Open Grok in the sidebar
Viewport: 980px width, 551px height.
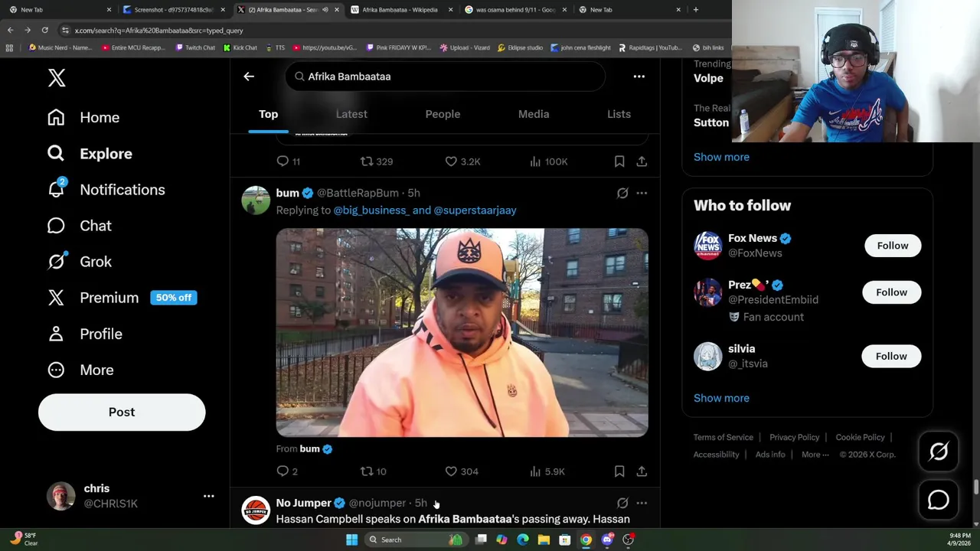coord(79,262)
